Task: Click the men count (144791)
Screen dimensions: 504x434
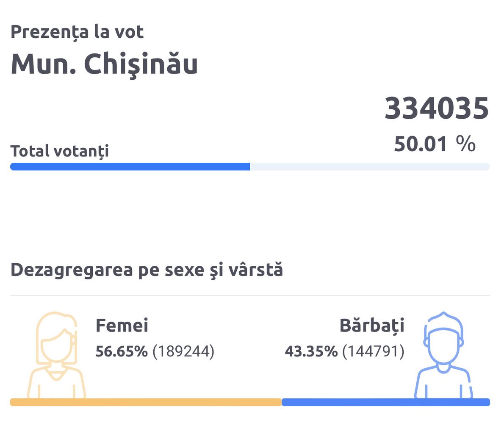Action: point(373,351)
